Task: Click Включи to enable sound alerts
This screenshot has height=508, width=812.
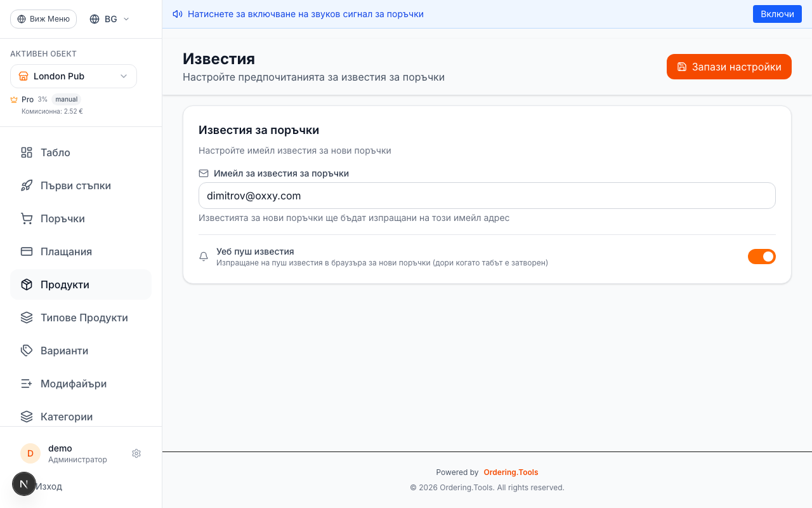Action: click(777, 13)
